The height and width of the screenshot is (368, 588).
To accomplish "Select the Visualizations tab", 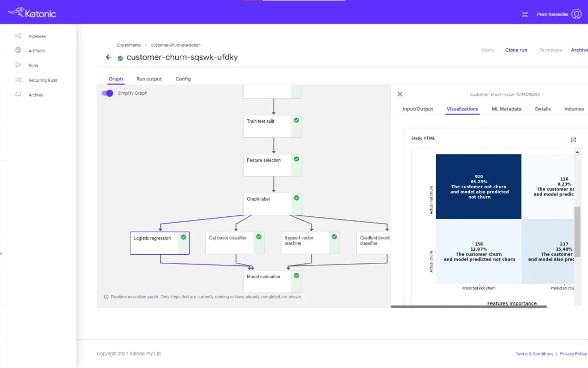I will (x=462, y=109).
